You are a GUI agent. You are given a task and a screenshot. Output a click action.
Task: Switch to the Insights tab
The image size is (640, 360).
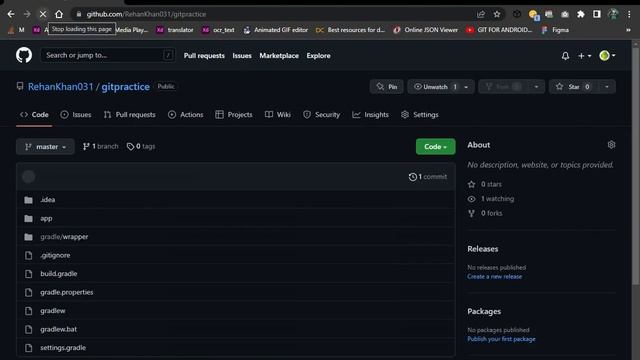pyautogui.click(x=371, y=115)
